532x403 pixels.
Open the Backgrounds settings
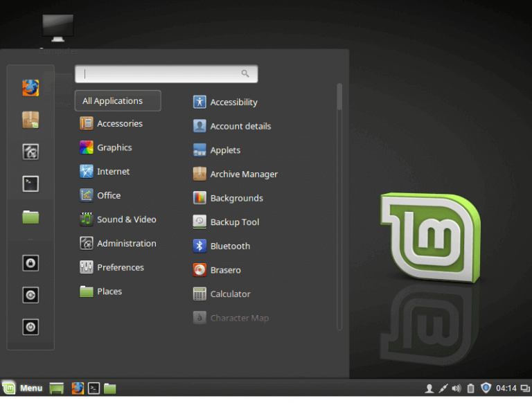[228, 198]
